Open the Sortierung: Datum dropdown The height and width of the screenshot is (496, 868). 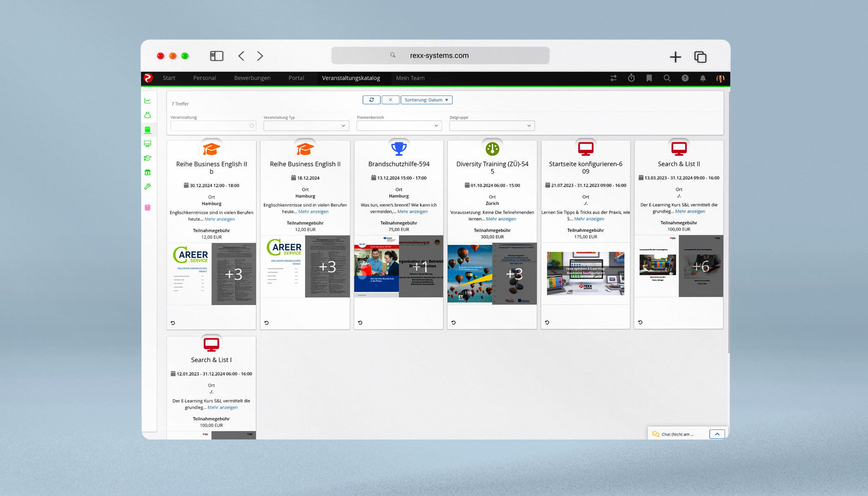tap(426, 100)
